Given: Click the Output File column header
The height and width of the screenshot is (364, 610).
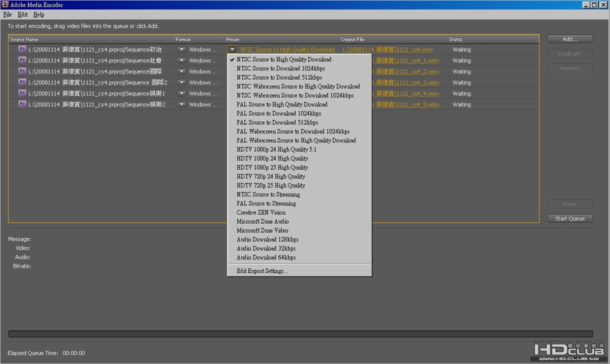Looking at the screenshot, I should [x=393, y=39].
